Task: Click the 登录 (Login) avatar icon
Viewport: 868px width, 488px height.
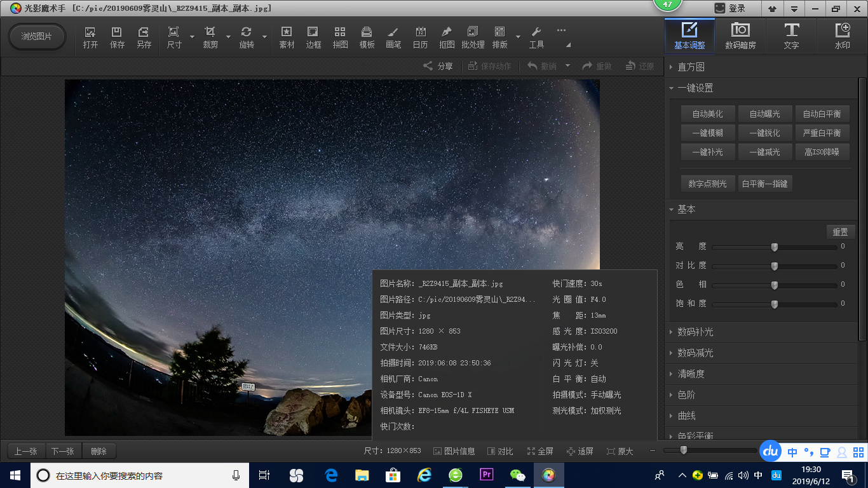Action: point(720,8)
